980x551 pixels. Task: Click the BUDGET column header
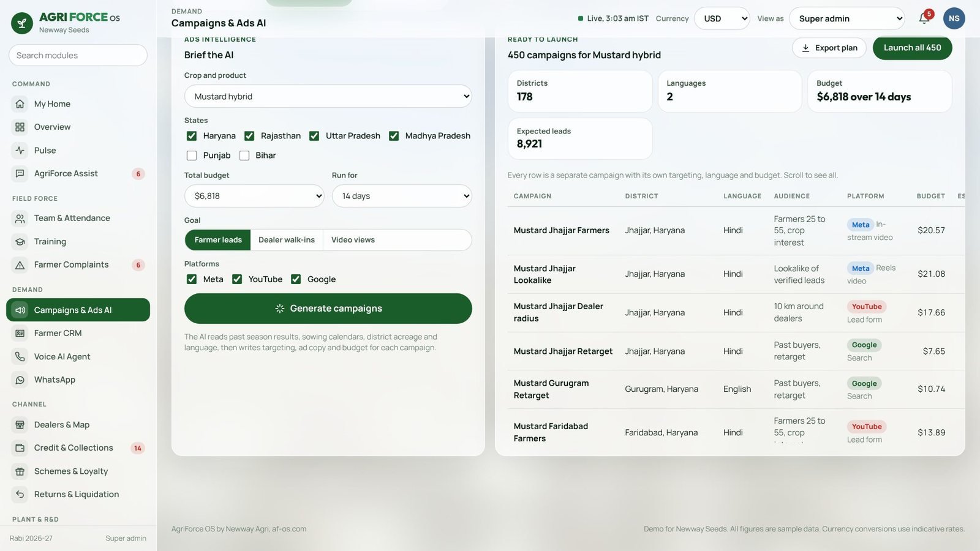point(931,197)
